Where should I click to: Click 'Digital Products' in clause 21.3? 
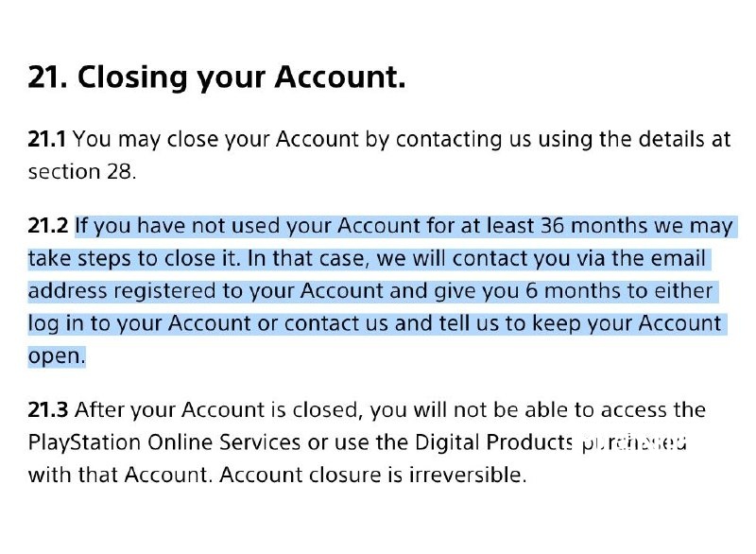coord(493,442)
